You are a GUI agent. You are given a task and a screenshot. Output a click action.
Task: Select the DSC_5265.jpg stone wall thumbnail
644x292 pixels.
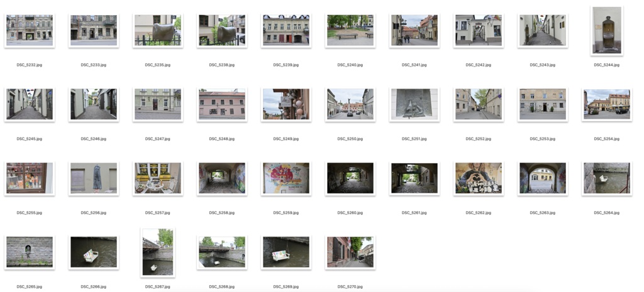30,252
